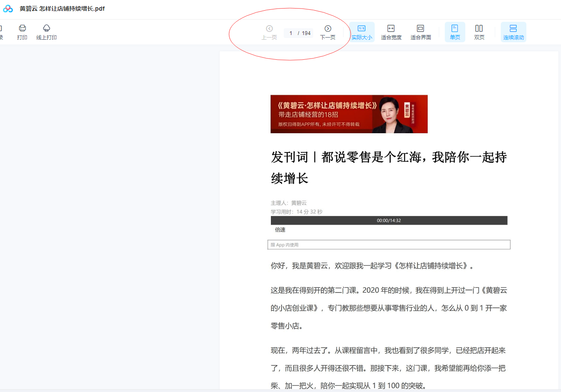Click the course banner image
Screen dimensions: 561x392
point(349,114)
